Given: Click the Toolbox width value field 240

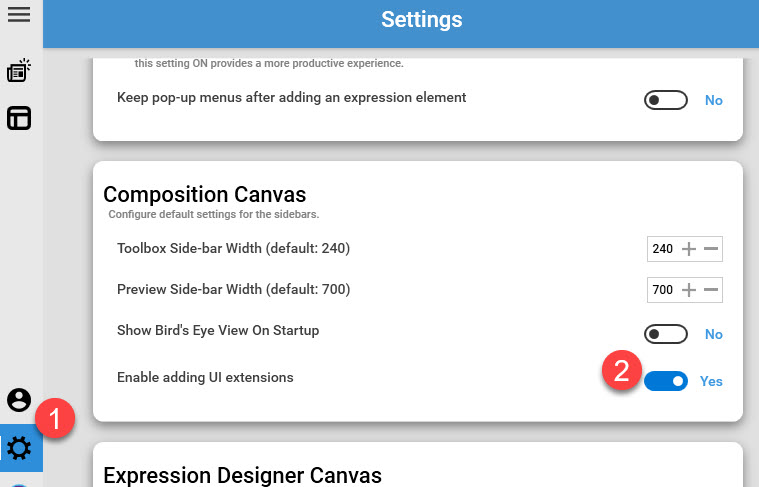Looking at the screenshot, I should tap(663, 249).
